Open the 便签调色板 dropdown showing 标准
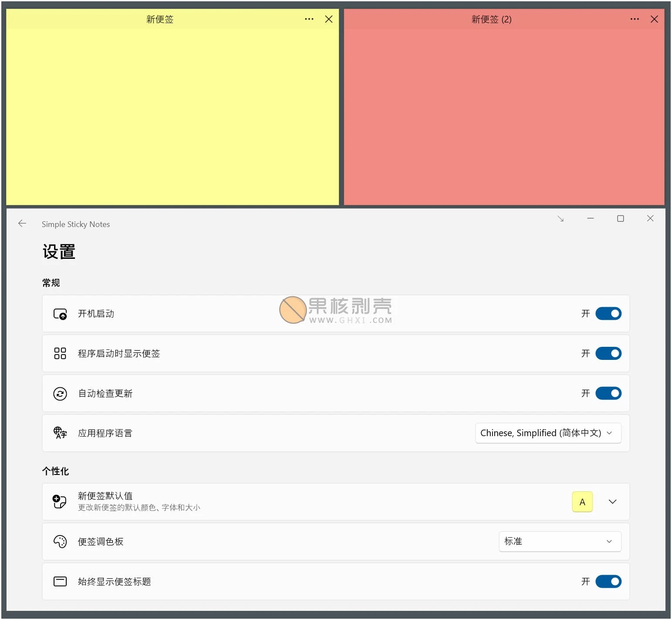 pos(560,542)
